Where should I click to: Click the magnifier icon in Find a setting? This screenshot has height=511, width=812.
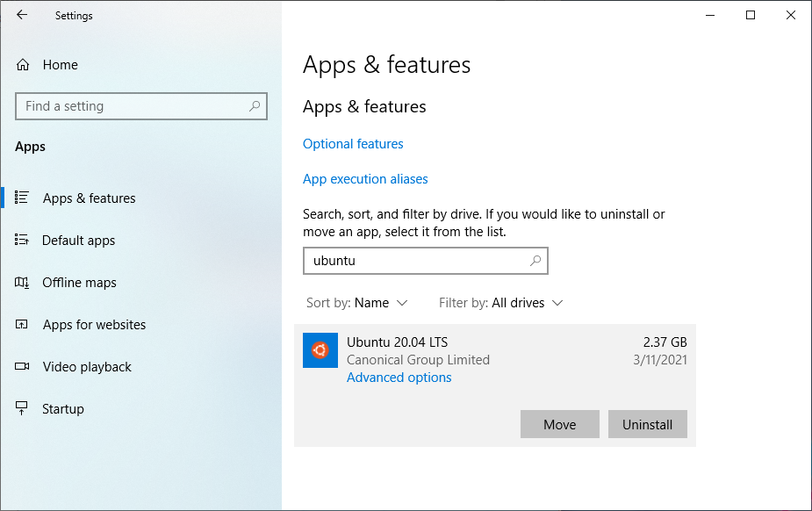255,106
